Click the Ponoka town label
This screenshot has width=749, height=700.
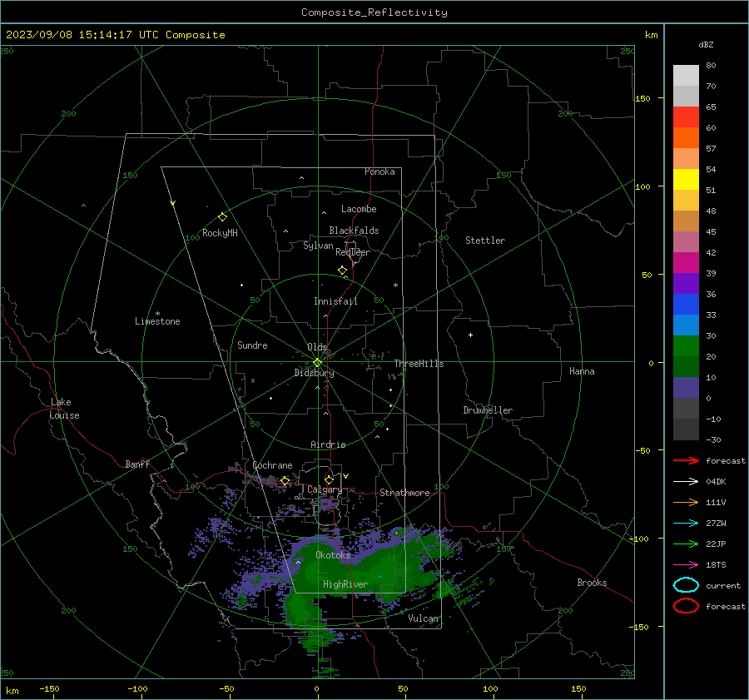[x=379, y=171]
